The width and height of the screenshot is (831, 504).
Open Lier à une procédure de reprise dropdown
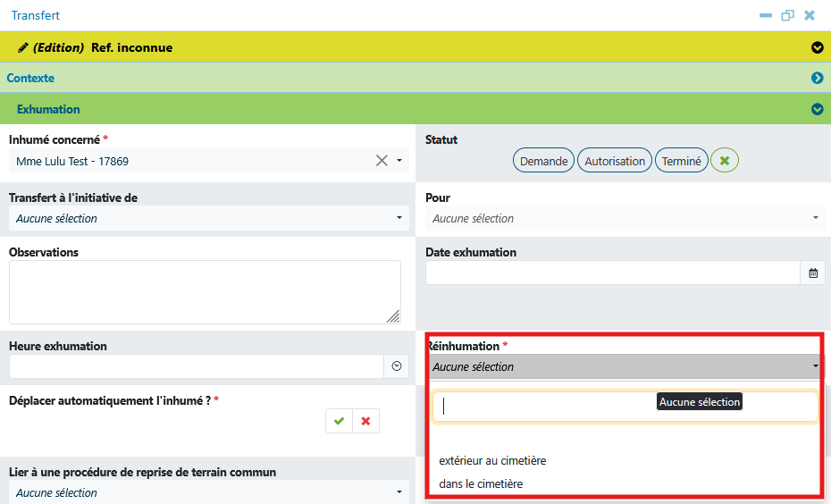(x=209, y=492)
